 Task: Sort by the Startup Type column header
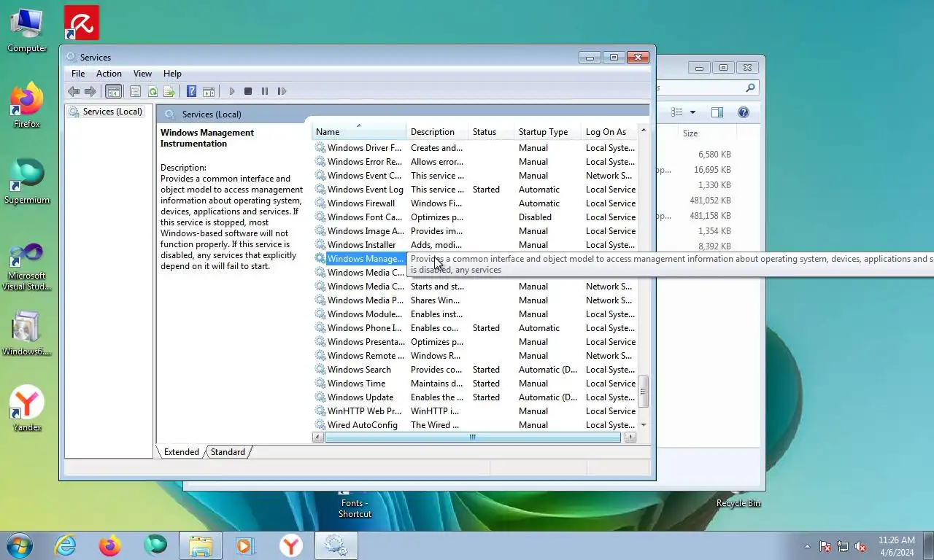click(548, 132)
